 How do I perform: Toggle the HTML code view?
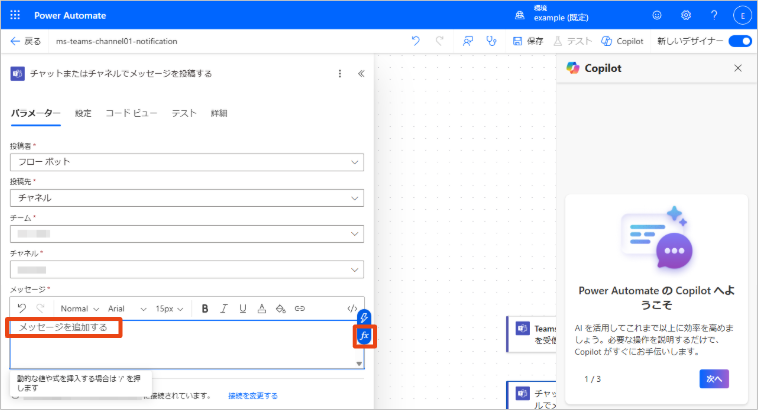352,308
